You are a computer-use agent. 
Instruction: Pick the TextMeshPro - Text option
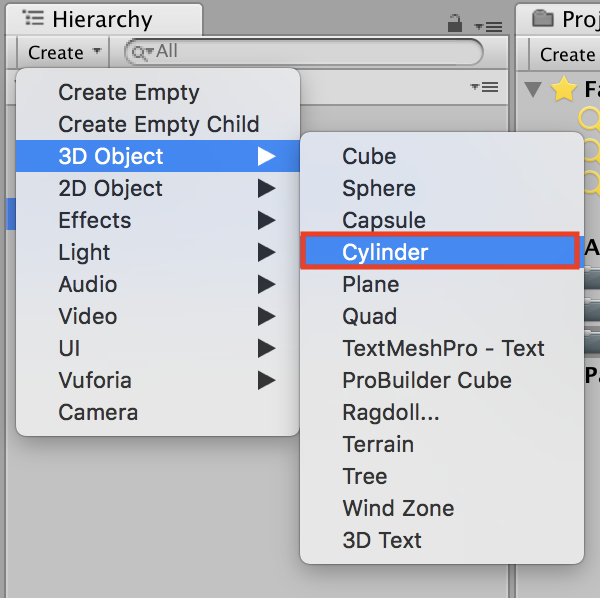(x=443, y=348)
